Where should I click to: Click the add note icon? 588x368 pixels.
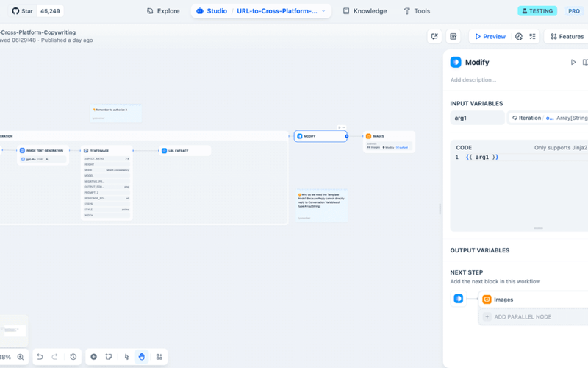click(109, 357)
